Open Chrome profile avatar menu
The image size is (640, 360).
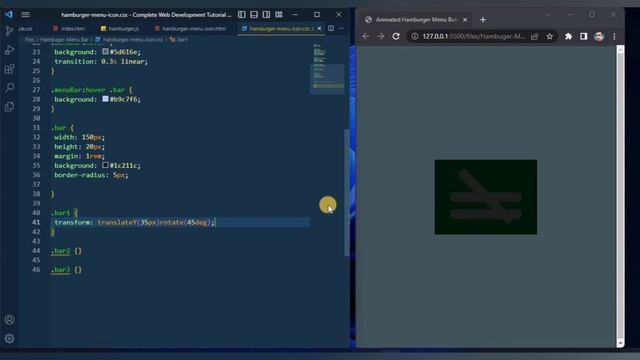[x=599, y=36]
